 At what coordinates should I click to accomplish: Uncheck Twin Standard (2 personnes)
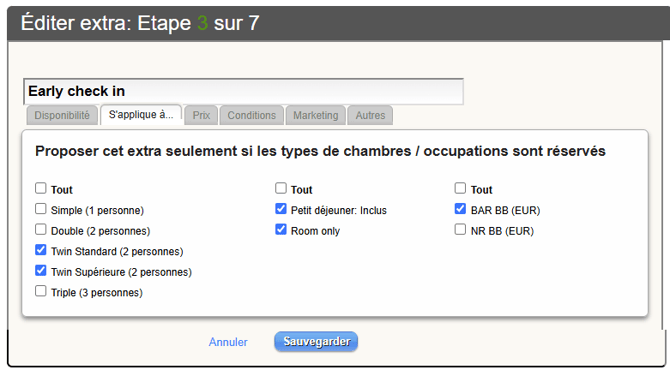point(41,250)
